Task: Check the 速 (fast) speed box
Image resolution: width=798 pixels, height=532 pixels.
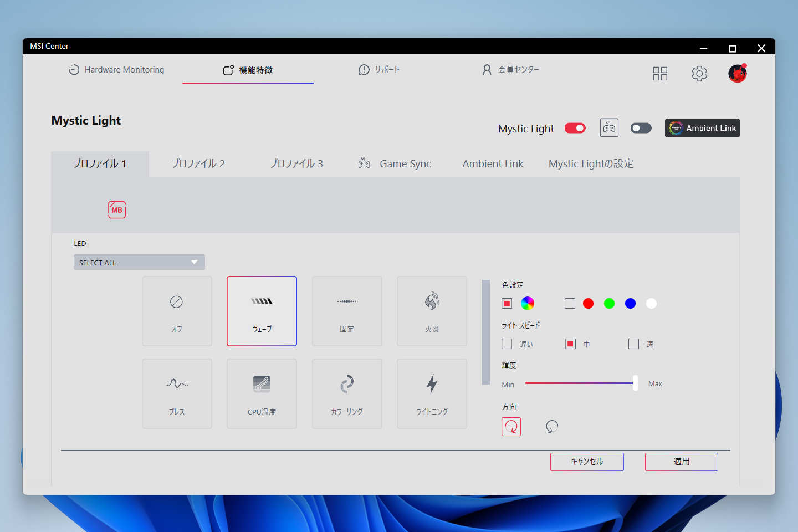Action: pyautogui.click(x=633, y=344)
